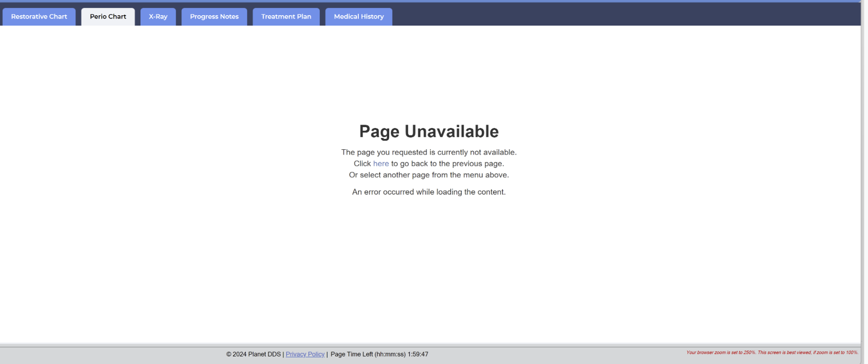Open the Restorative Chart tab
868x364 pixels.
[39, 17]
